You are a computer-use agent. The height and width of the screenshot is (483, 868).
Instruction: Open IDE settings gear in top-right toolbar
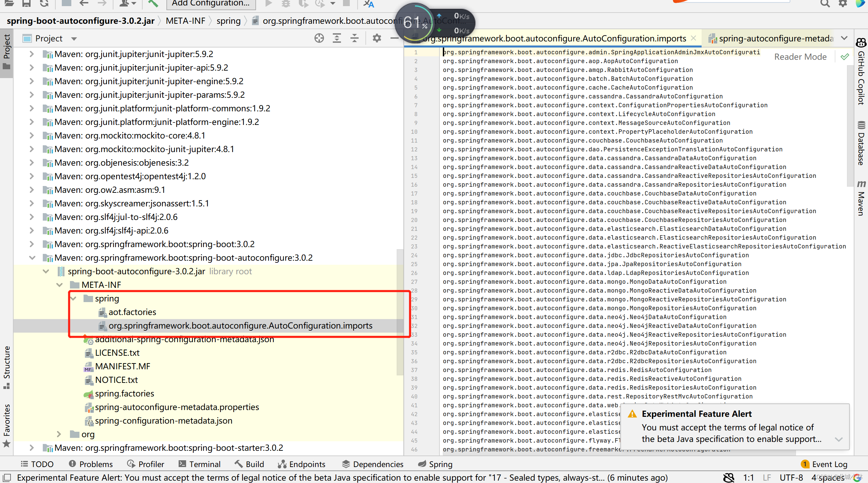click(x=843, y=3)
